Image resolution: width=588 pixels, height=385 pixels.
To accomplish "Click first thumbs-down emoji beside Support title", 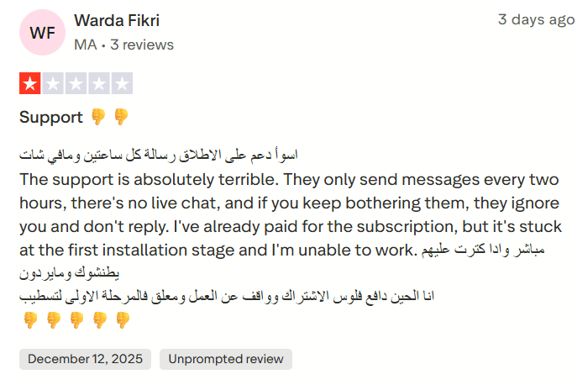I will (x=98, y=117).
